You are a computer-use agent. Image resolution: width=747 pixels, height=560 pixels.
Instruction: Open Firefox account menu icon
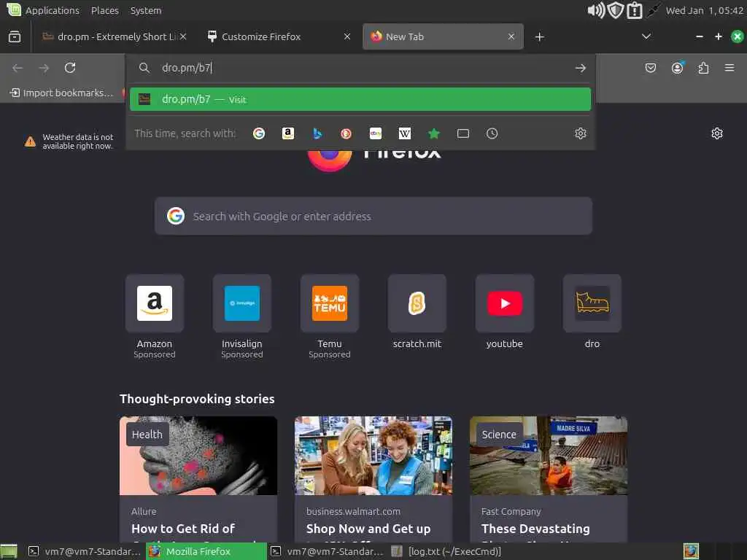[x=677, y=68]
